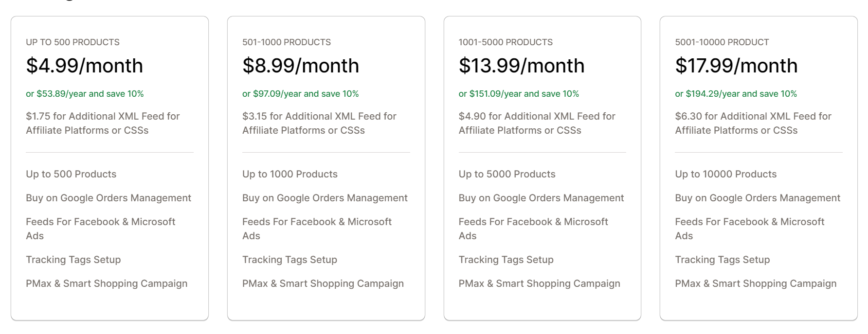The image size is (868, 334).
Task: Click the Up to 1000 Products feature
Action: (289, 174)
